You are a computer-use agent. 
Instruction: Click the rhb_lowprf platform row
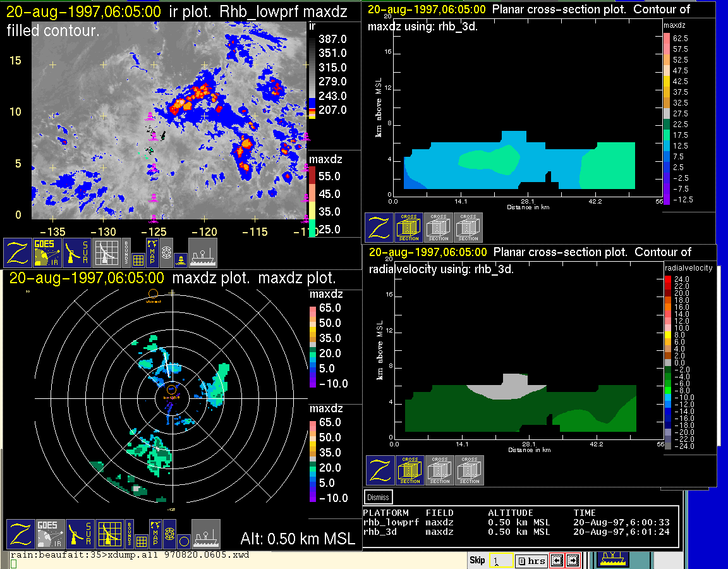point(516,523)
